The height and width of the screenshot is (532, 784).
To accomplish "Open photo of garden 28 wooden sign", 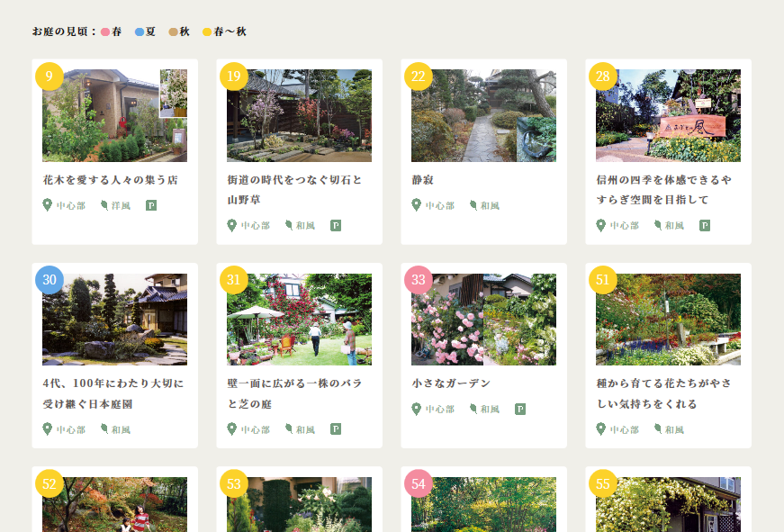I will pos(668,115).
